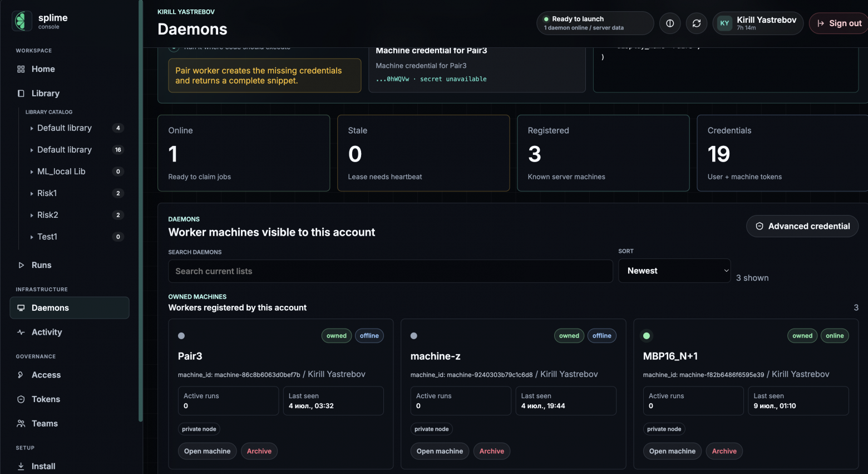868x474 pixels.
Task: Open the Install setup page
Action: point(70,466)
